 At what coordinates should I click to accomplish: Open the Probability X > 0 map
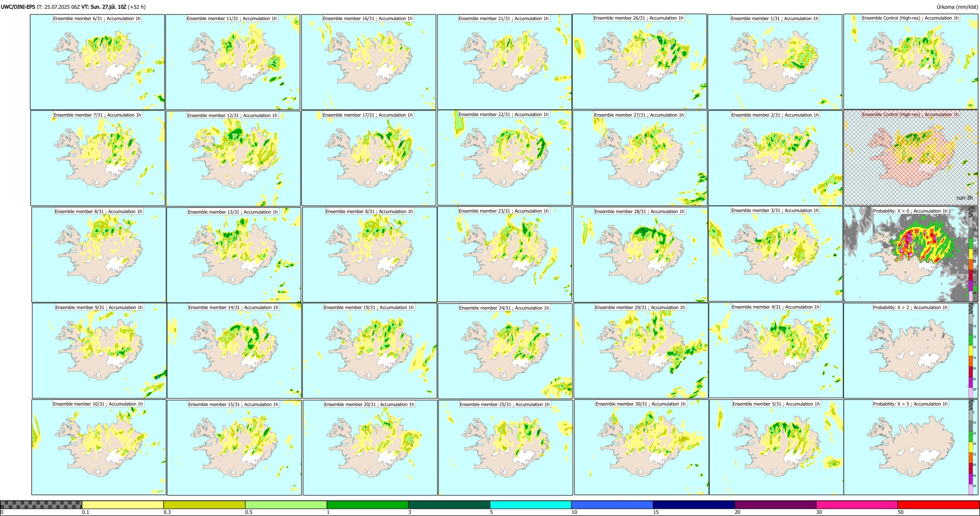pyautogui.click(x=911, y=254)
